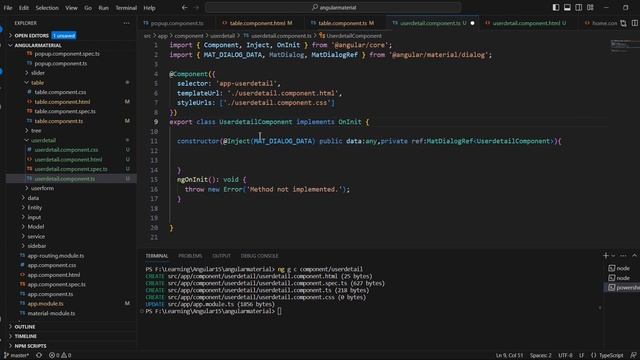Expand the userform folder

[42, 188]
